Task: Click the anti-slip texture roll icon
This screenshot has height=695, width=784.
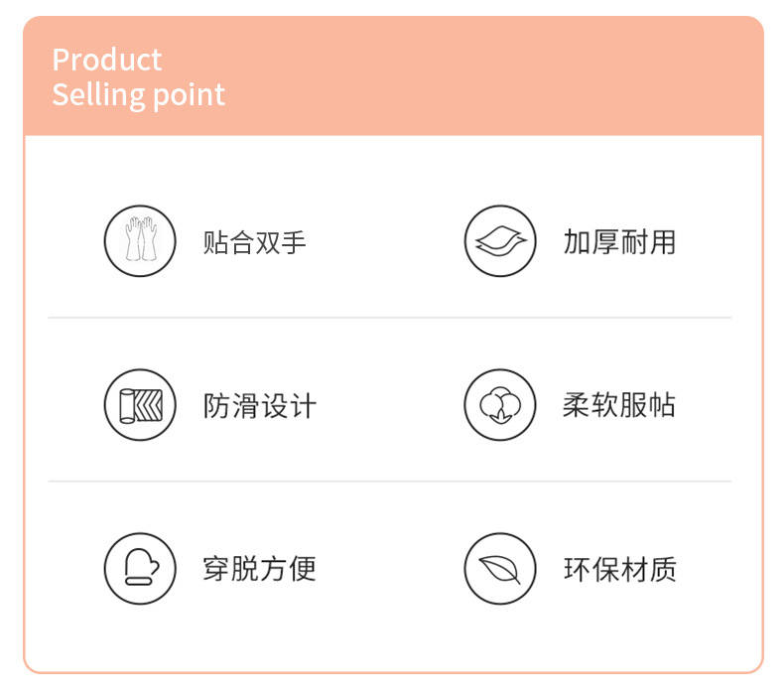Action: pos(140,405)
